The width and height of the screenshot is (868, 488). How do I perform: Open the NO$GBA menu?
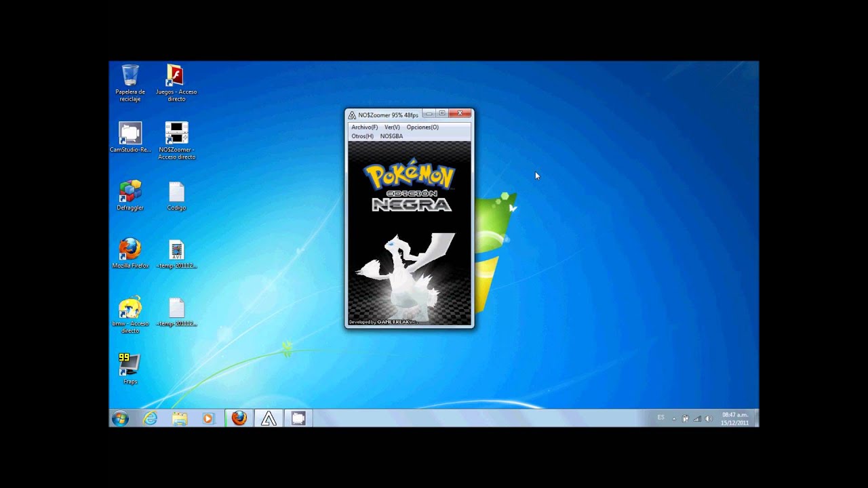click(x=391, y=136)
